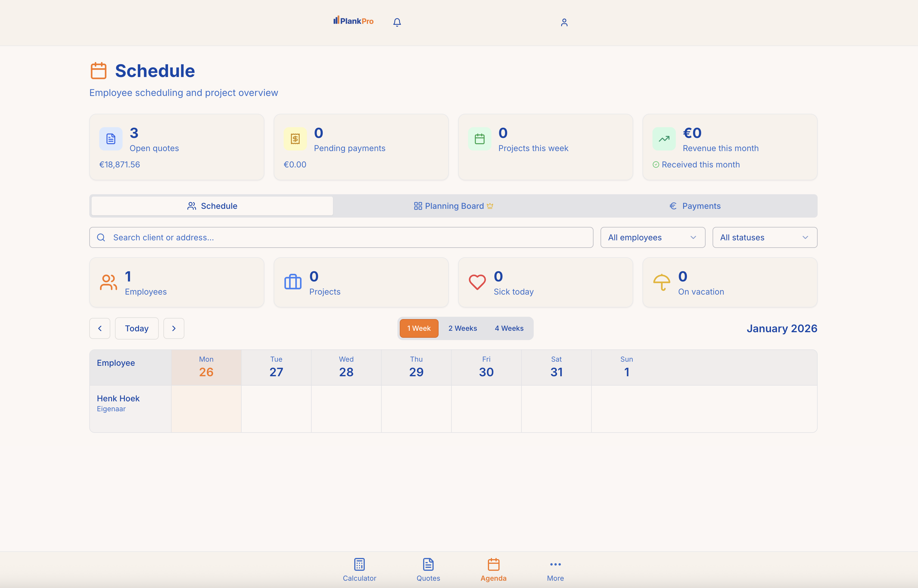Expand the All statuses dropdown

point(765,237)
